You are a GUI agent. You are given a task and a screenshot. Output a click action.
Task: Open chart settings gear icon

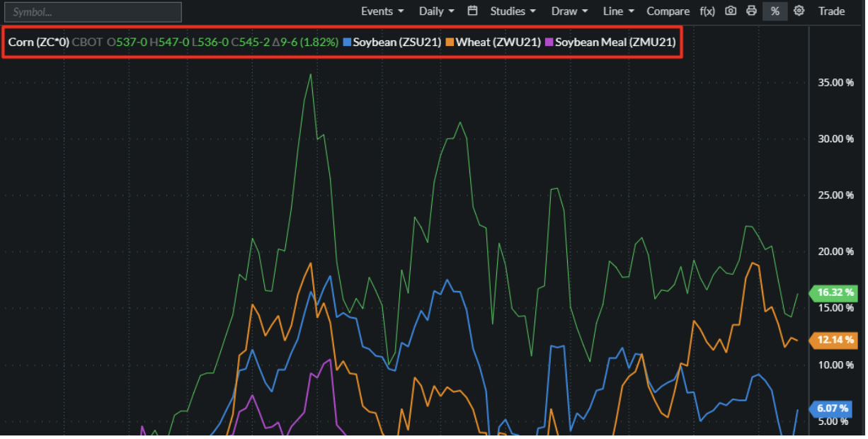click(799, 11)
